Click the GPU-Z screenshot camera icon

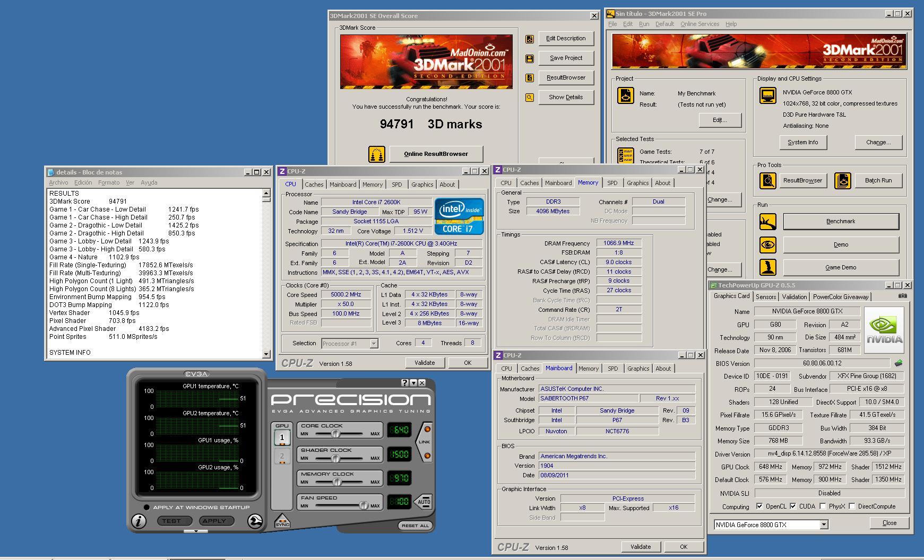pos(903,296)
